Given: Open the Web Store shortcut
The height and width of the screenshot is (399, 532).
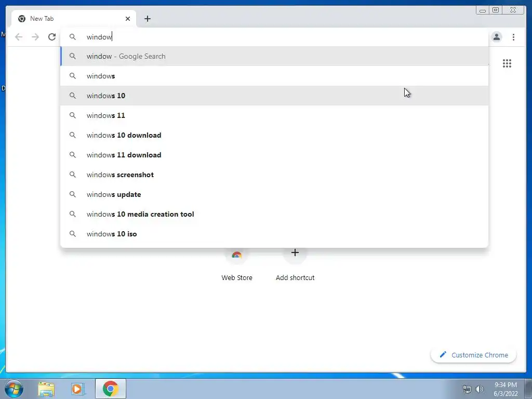Looking at the screenshot, I should (237, 264).
